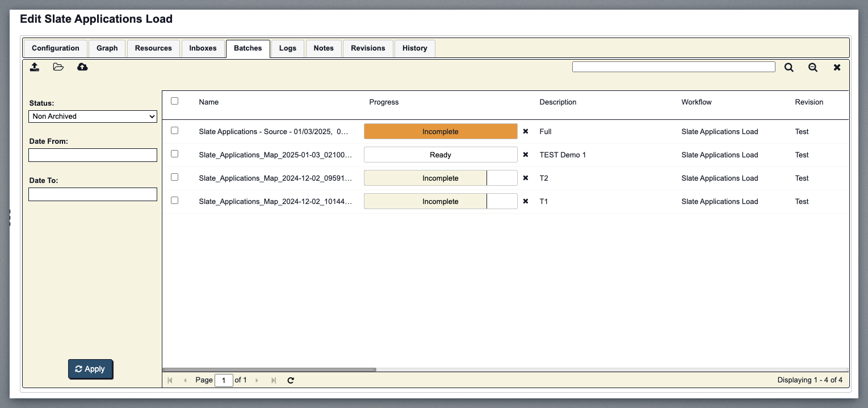Click the cloud upload icon

tap(82, 67)
